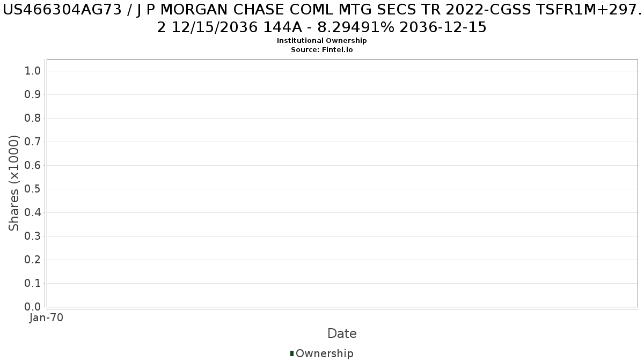Viewport: 644px width, 362px height.
Task: Click the 0.6 y-axis label
Action: click(x=33, y=166)
